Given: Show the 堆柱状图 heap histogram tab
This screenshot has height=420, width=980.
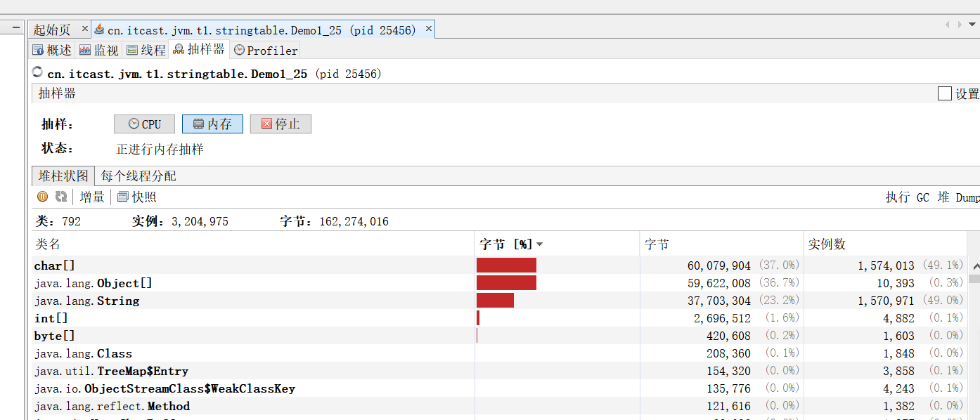Looking at the screenshot, I should (63, 176).
